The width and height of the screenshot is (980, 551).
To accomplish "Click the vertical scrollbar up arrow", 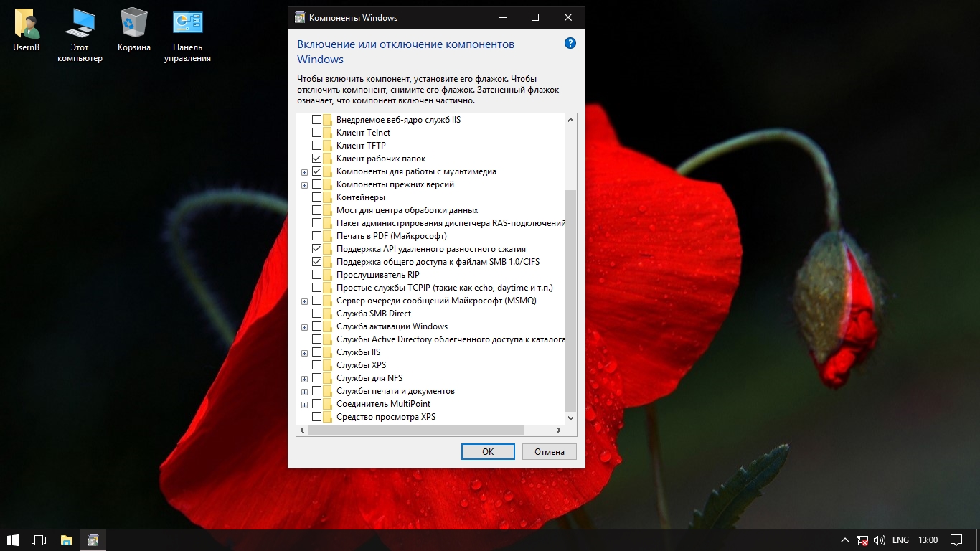I will [571, 120].
